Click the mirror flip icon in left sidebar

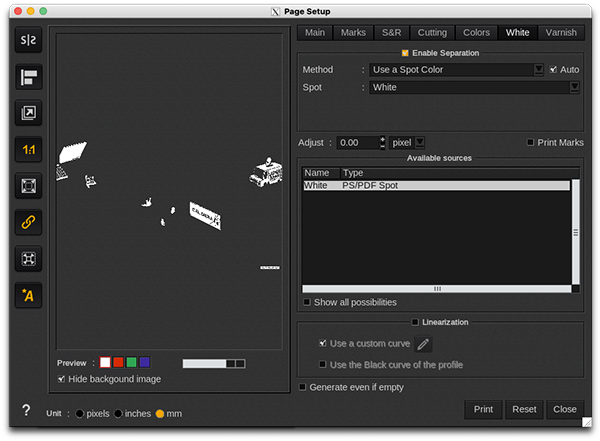(x=27, y=41)
